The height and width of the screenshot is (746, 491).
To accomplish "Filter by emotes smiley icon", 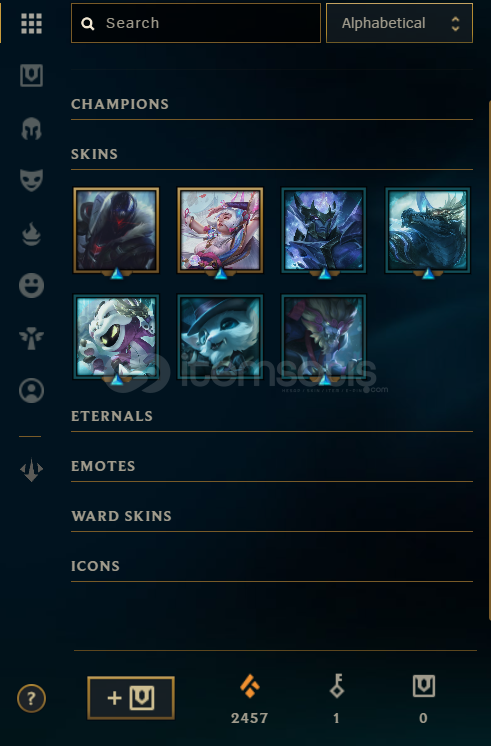I will click(31, 285).
